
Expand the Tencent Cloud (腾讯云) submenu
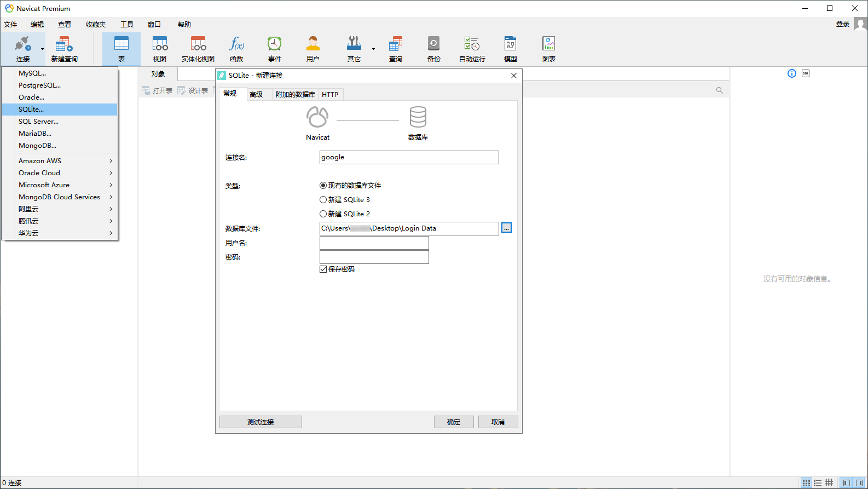[x=60, y=221]
